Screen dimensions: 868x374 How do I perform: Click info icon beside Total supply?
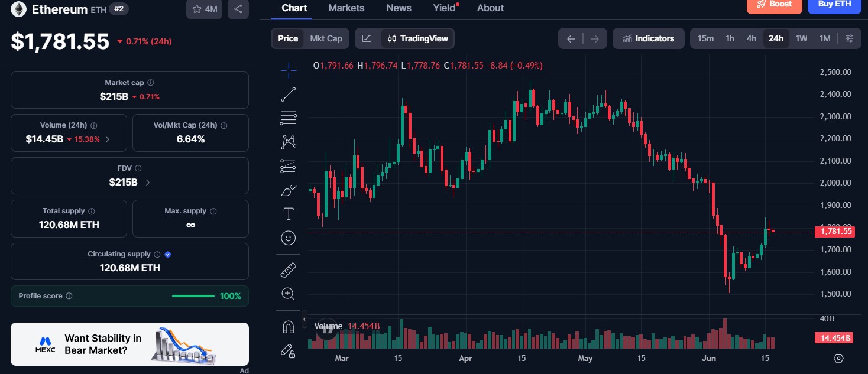(92, 211)
